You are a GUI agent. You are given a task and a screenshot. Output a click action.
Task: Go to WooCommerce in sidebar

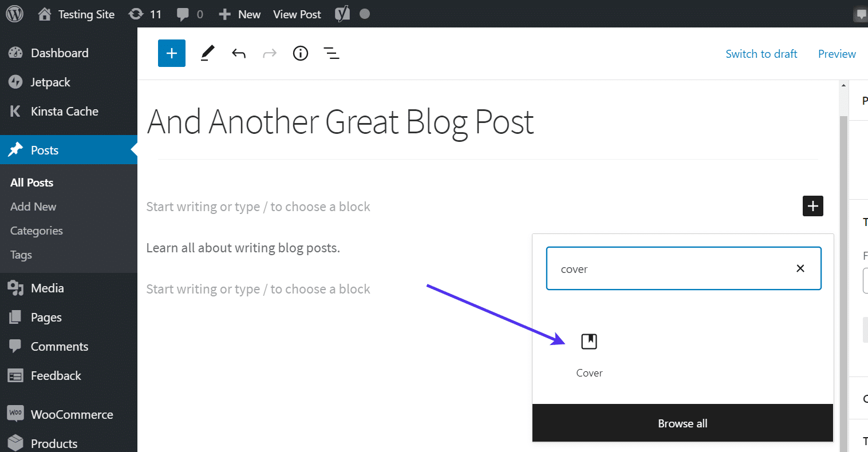pyautogui.click(x=72, y=415)
